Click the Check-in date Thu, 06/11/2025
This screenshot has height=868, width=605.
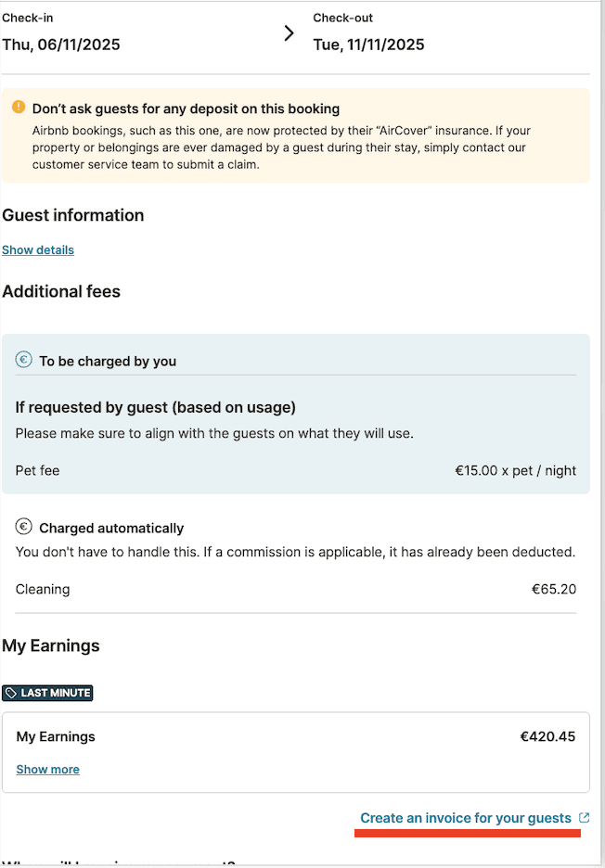pos(61,45)
